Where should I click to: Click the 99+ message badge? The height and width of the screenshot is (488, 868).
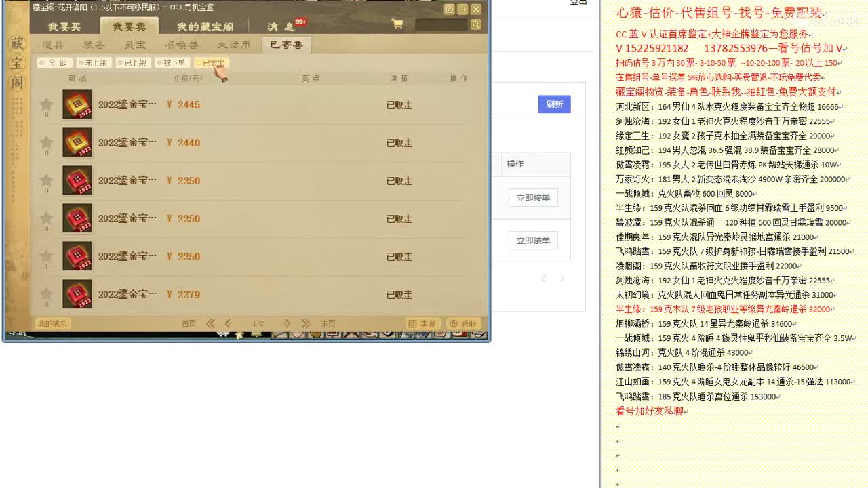tap(300, 22)
